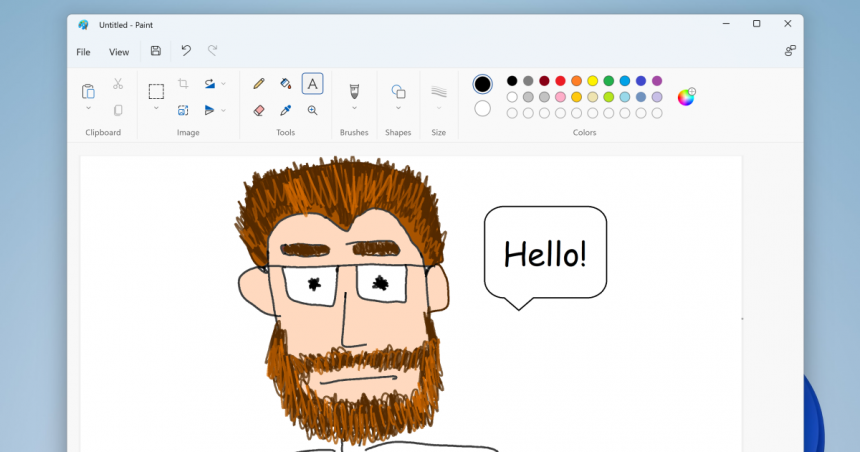Select the Pencil tool
Image resolution: width=860 pixels, height=452 pixels.
point(259,83)
